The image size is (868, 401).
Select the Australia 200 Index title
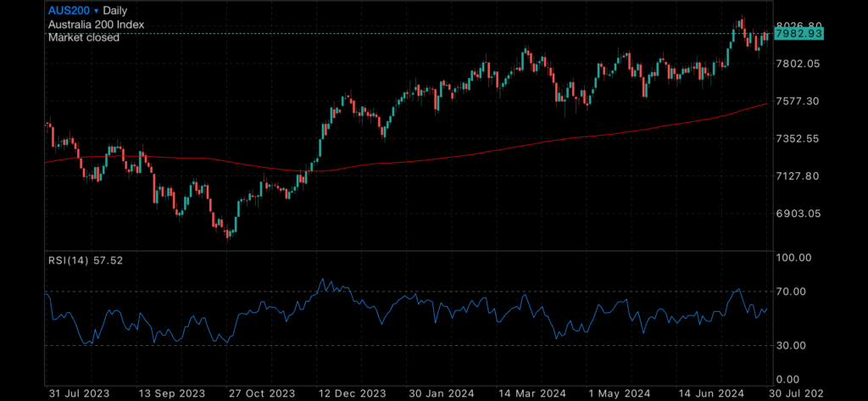[x=97, y=25]
